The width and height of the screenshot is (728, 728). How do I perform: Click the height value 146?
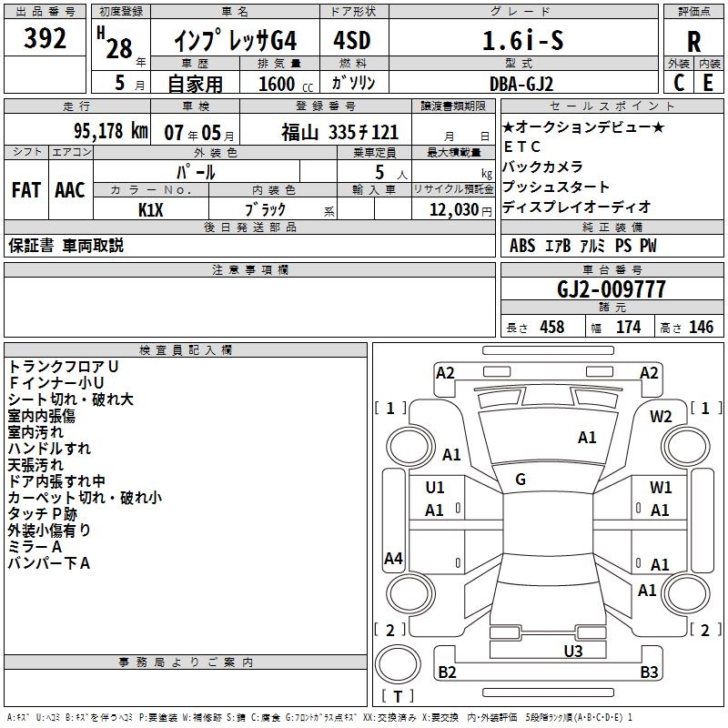tap(701, 327)
